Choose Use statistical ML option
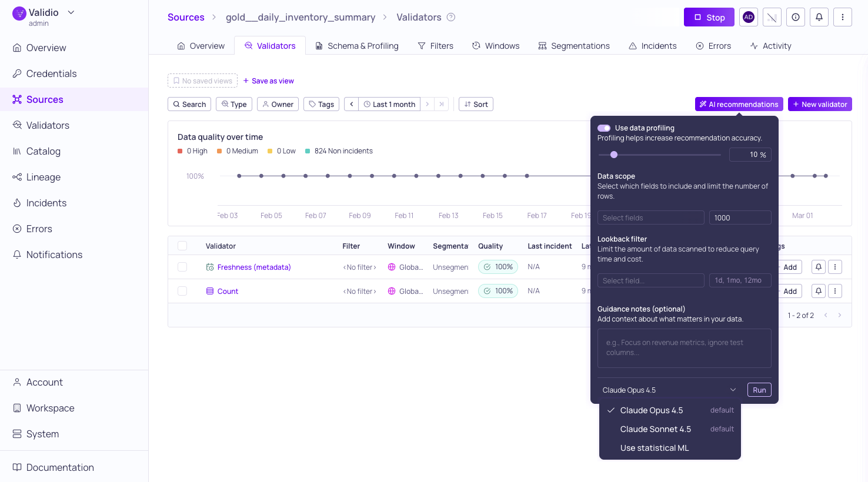The width and height of the screenshot is (868, 482). [x=670, y=448]
